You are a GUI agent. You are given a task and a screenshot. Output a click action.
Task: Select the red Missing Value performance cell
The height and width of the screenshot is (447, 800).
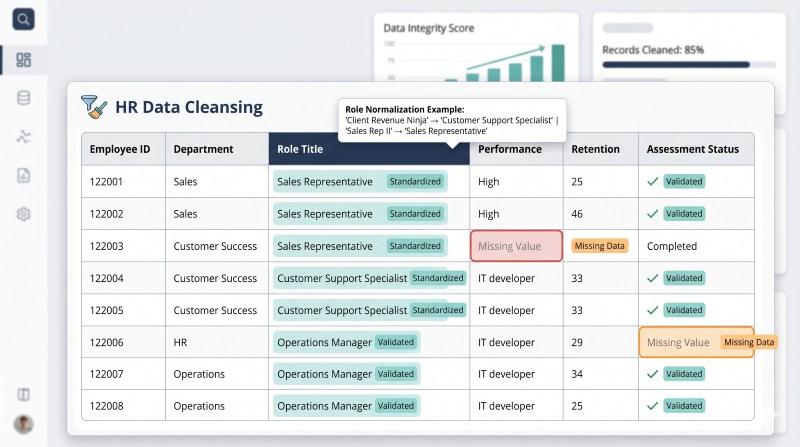(x=516, y=246)
